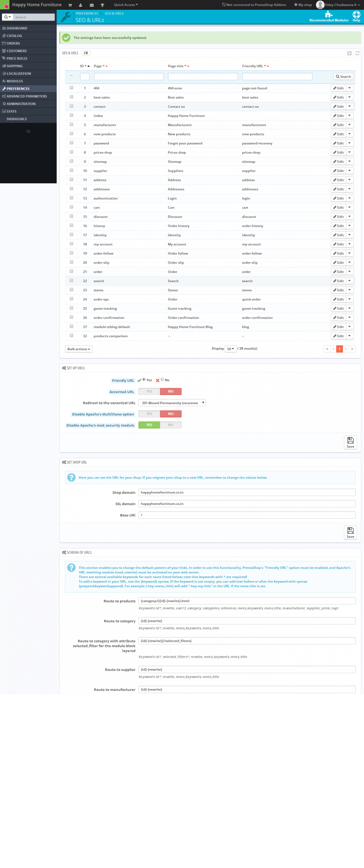This screenshot has height=868, width=364.
Task: Select No for Friendly URL
Action: (x=162, y=379)
